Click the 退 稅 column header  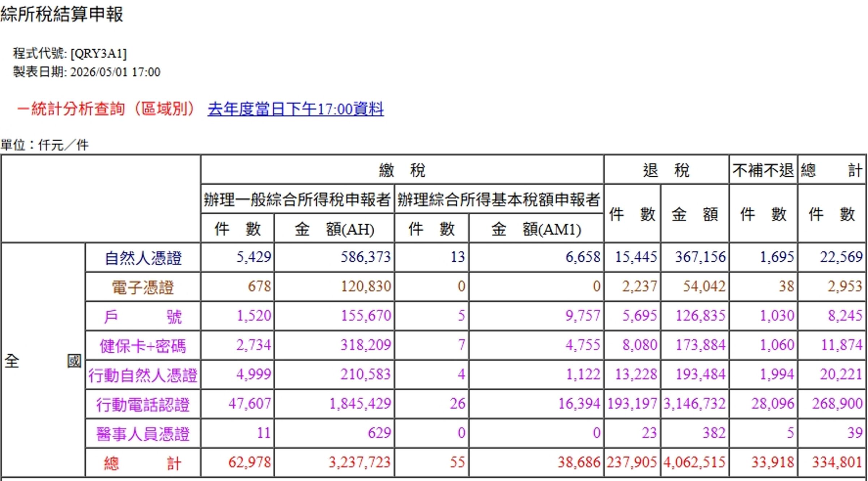pos(666,170)
